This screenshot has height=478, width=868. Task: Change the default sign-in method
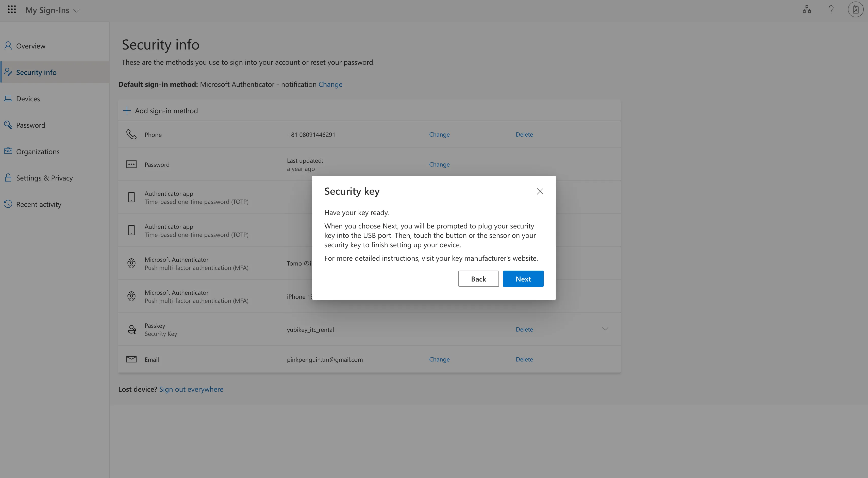pos(330,84)
